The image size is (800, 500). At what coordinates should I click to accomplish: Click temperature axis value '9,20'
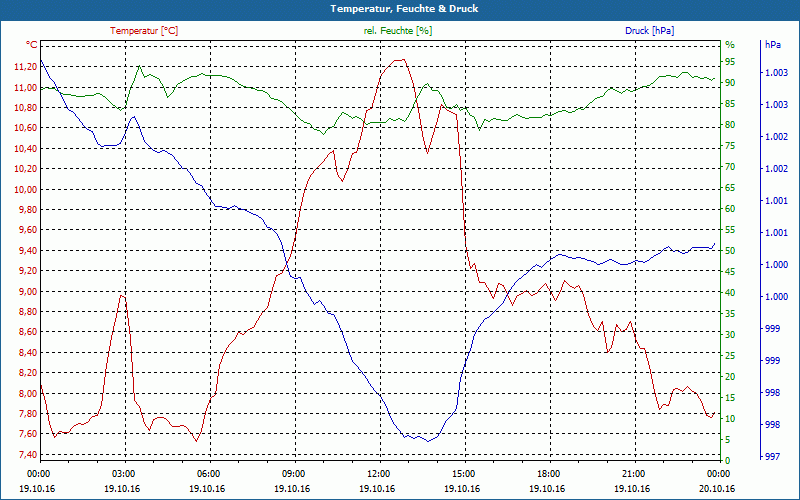pos(28,271)
